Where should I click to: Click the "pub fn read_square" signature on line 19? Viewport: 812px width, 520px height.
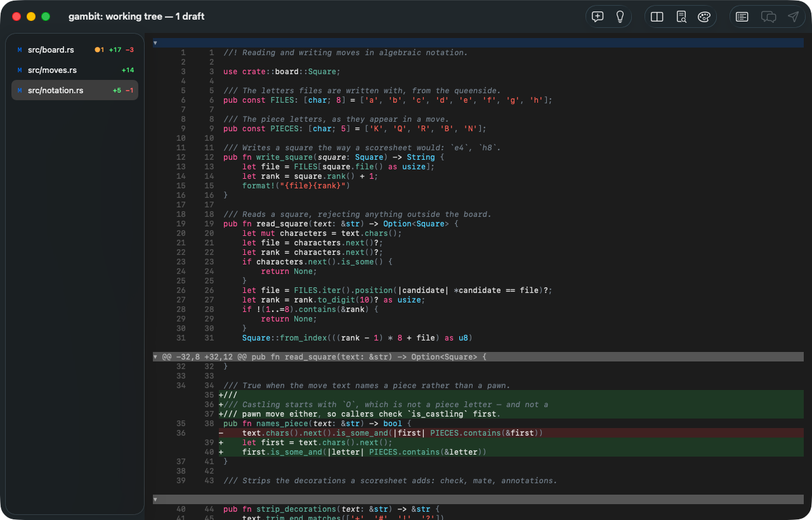(x=341, y=224)
